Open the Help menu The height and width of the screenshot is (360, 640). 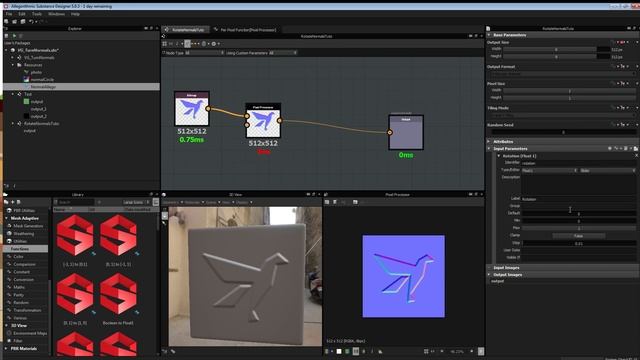[75, 14]
